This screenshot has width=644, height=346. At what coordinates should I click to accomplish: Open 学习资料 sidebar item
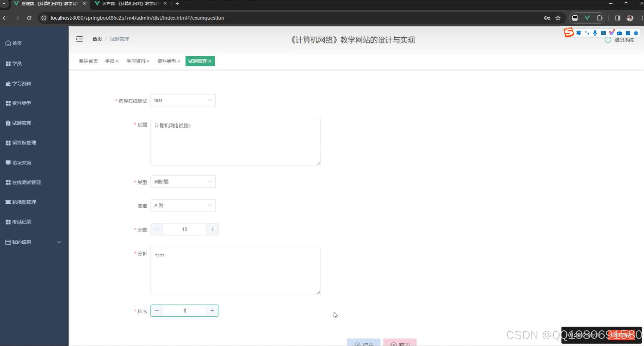[x=34, y=84]
